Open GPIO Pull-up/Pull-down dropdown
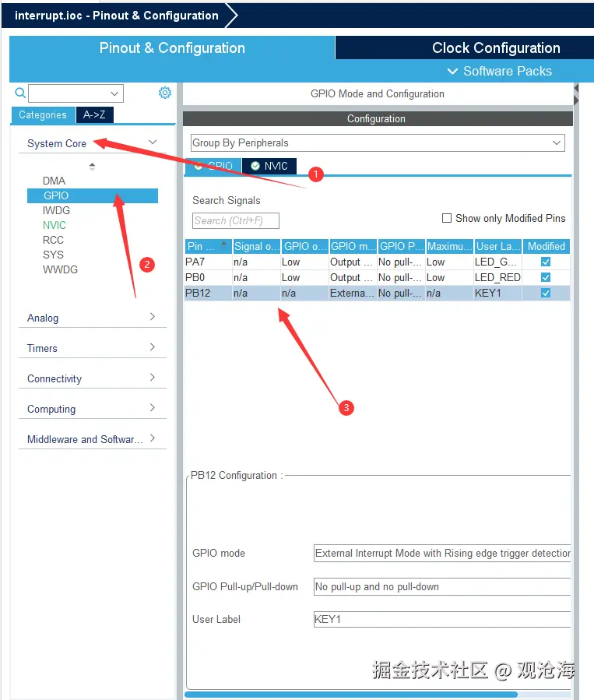594x700 pixels. (x=442, y=586)
